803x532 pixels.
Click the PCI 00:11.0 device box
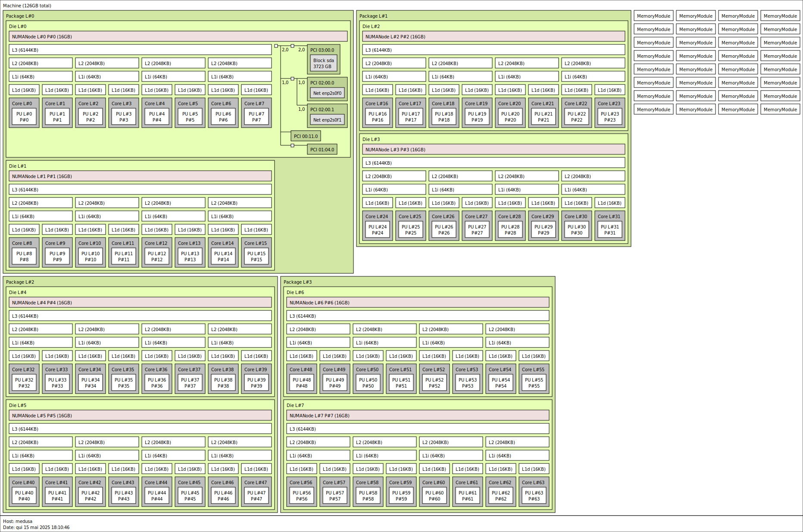(306, 136)
